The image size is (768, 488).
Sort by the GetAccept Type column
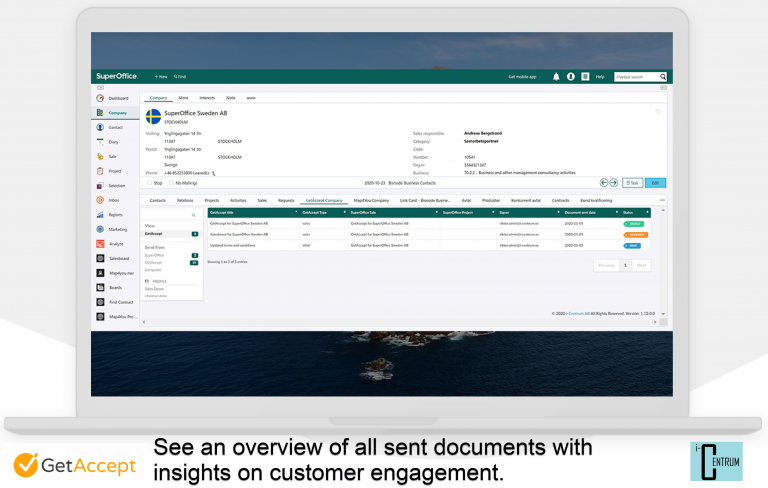[344, 212]
